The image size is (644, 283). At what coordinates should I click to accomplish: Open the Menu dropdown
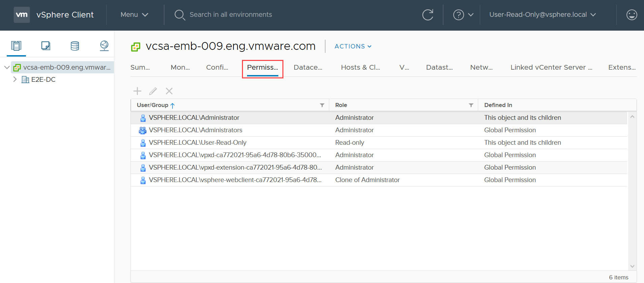(x=134, y=15)
